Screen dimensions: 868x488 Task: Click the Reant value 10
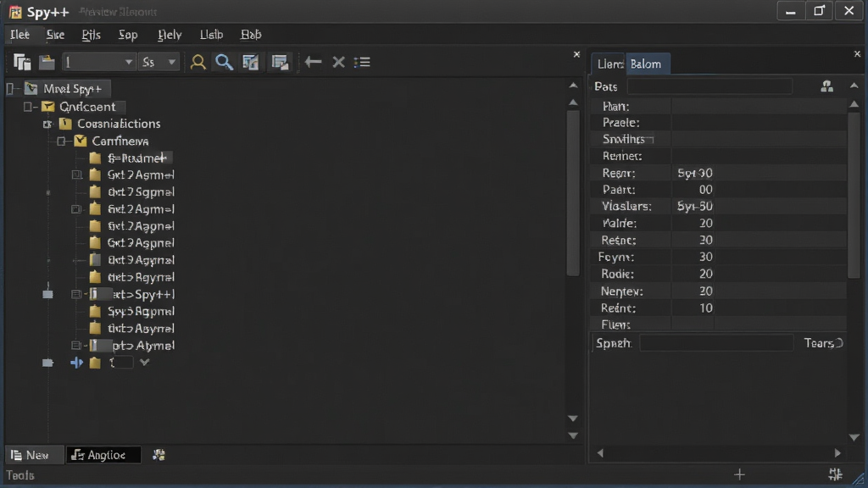[706, 308]
